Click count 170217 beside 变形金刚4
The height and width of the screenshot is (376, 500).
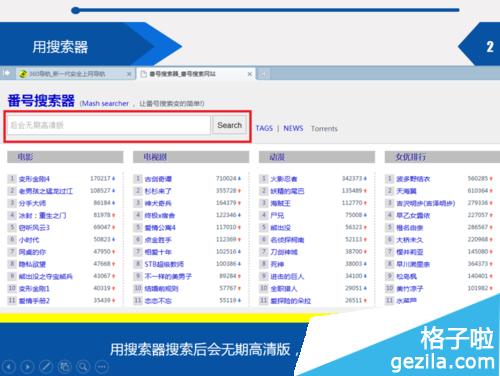(x=100, y=179)
